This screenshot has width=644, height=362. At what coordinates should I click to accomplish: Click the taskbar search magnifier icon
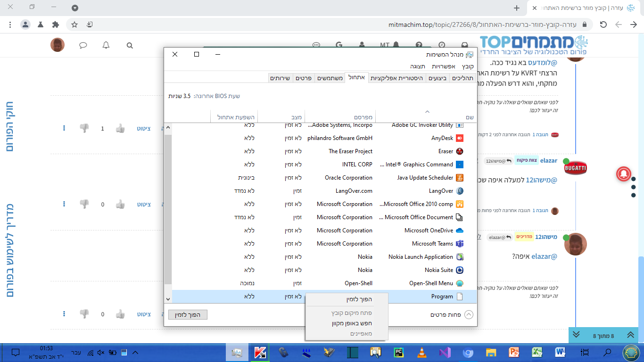pos(608,353)
